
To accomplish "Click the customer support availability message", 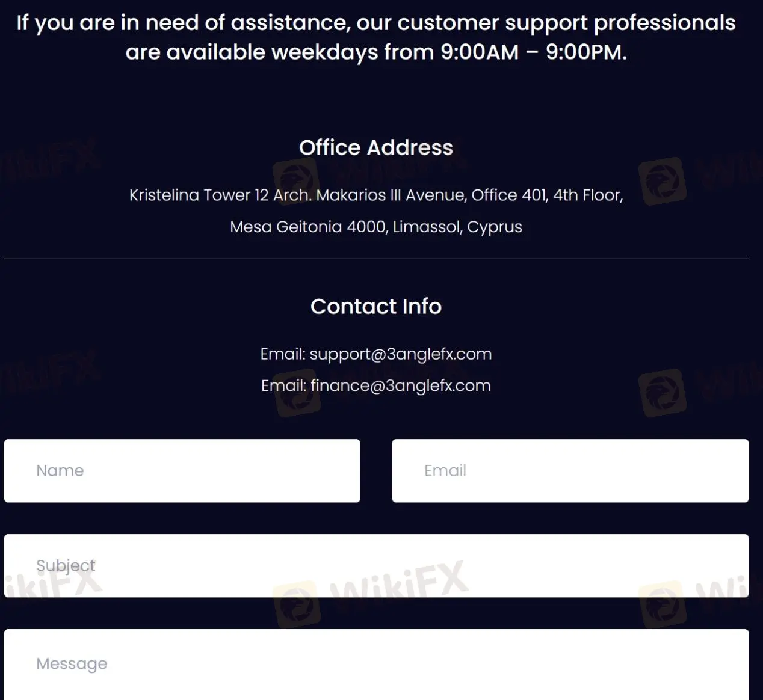I will 377,36.
